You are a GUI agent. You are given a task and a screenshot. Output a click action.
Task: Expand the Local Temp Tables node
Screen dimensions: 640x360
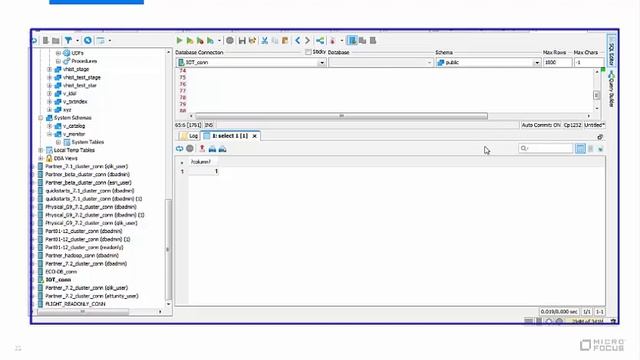[x=41, y=150]
